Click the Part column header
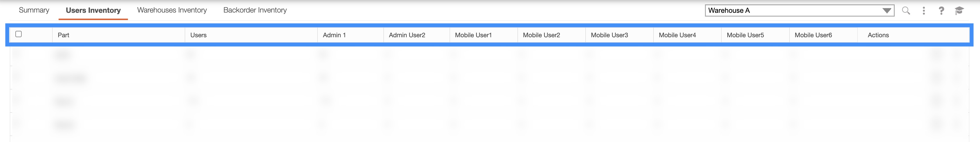The height and width of the screenshot is (142, 980). [64, 35]
